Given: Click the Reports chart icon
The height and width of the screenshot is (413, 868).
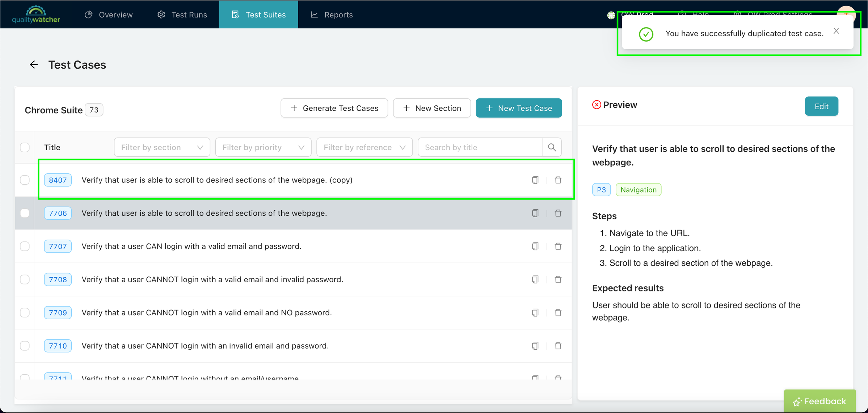Looking at the screenshot, I should pyautogui.click(x=314, y=14).
